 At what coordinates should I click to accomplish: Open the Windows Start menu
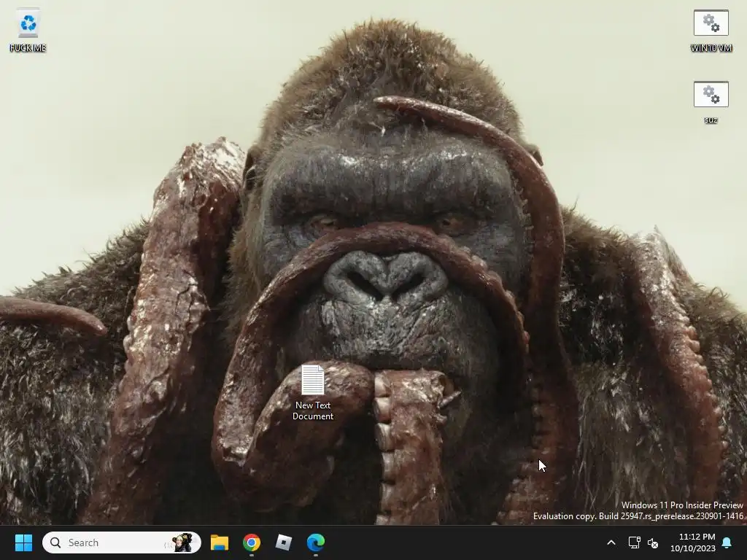[23, 542]
